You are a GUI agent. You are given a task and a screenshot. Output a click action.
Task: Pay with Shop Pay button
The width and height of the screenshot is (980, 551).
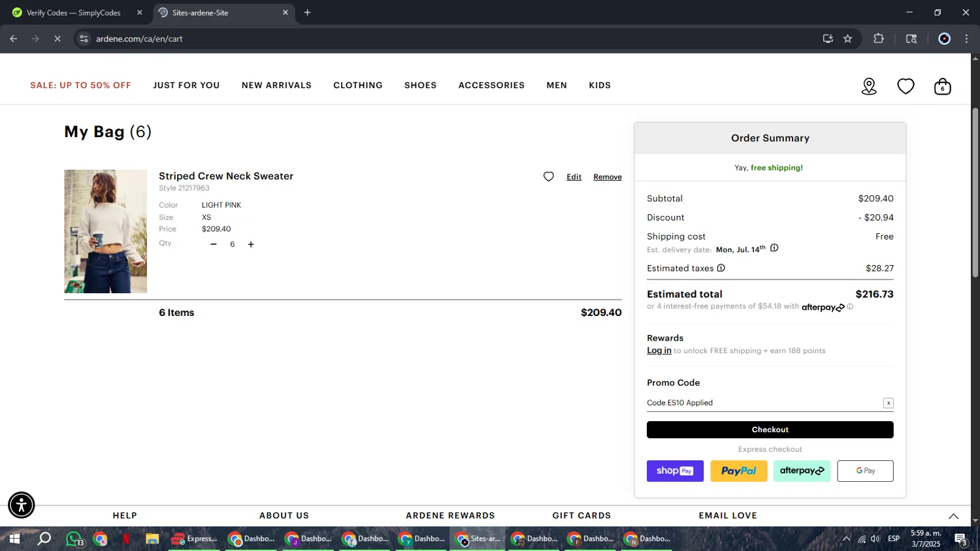[x=675, y=471]
